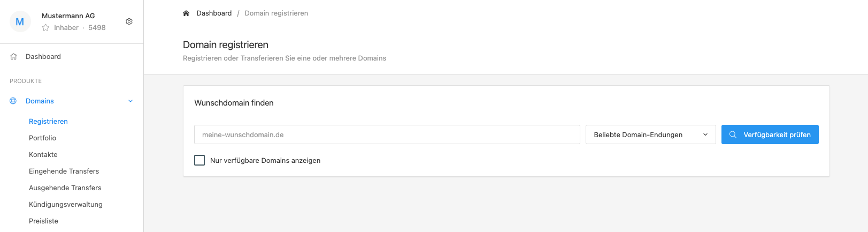Open the Portfolio menu item
The width and height of the screenshot is (868, 232).
point(43,138)
